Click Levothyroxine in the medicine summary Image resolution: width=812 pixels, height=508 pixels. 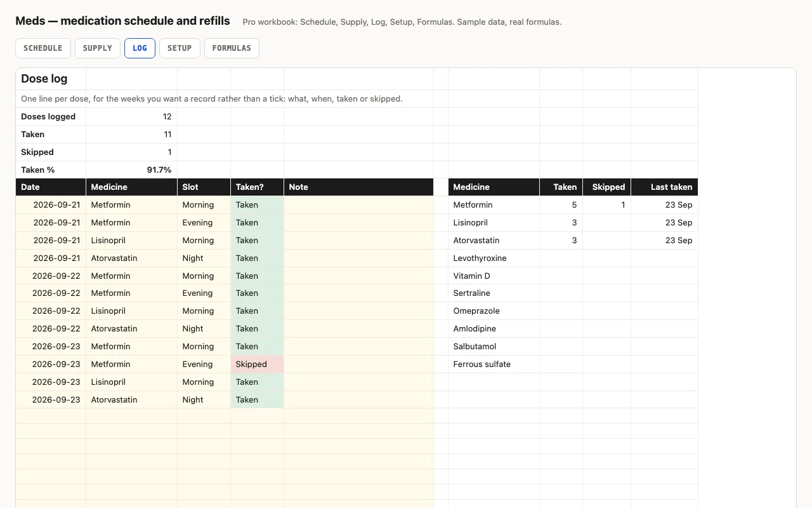pyautogui.click(x=494, y=258)
